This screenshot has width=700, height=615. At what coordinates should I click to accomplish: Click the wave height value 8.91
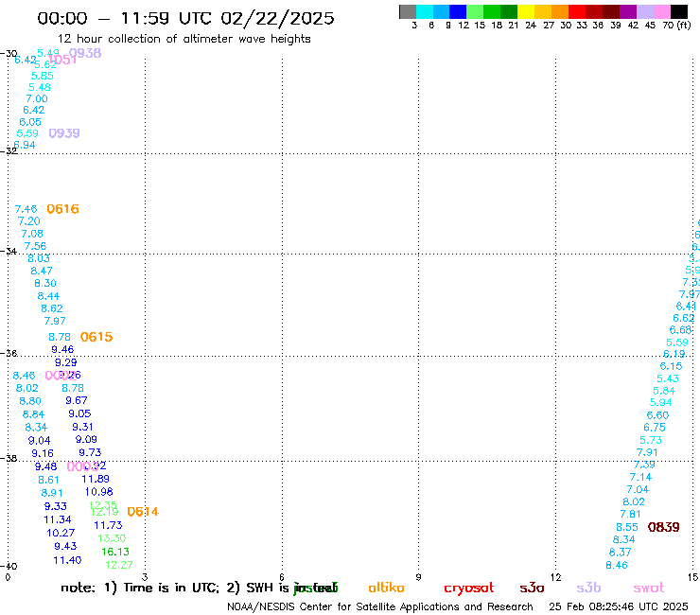coord(52,493)
